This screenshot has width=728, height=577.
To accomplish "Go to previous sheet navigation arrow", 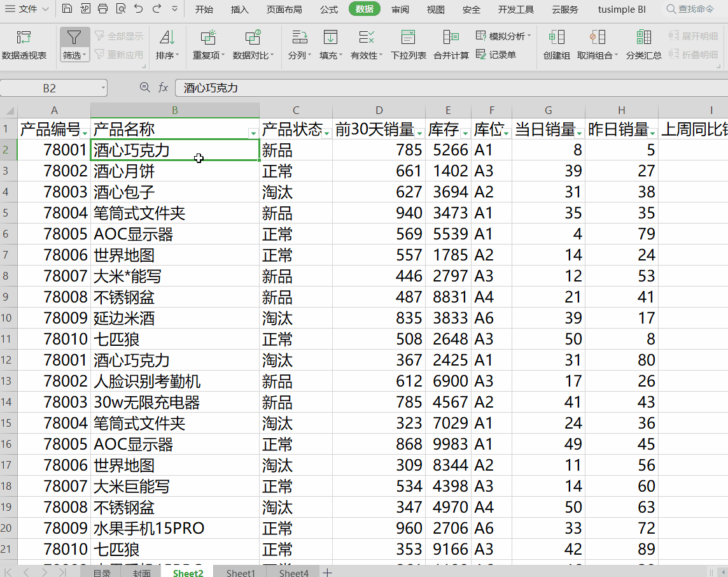I will [26, 573].
